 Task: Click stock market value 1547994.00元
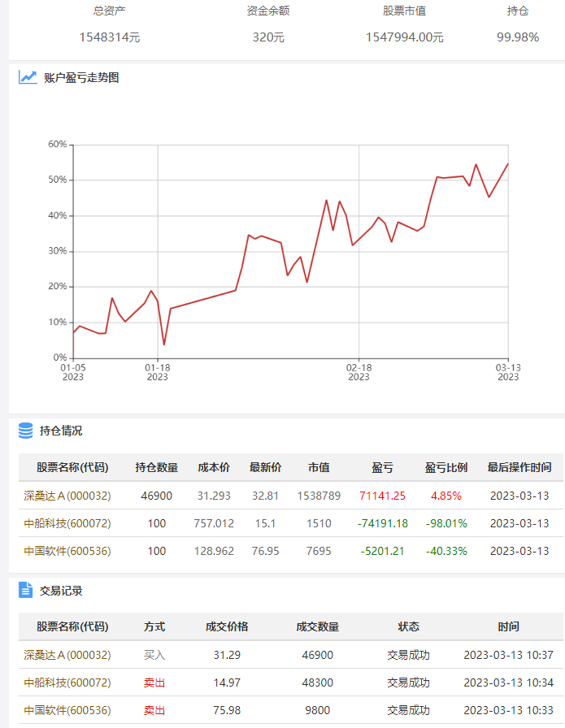tap(405, 37)
